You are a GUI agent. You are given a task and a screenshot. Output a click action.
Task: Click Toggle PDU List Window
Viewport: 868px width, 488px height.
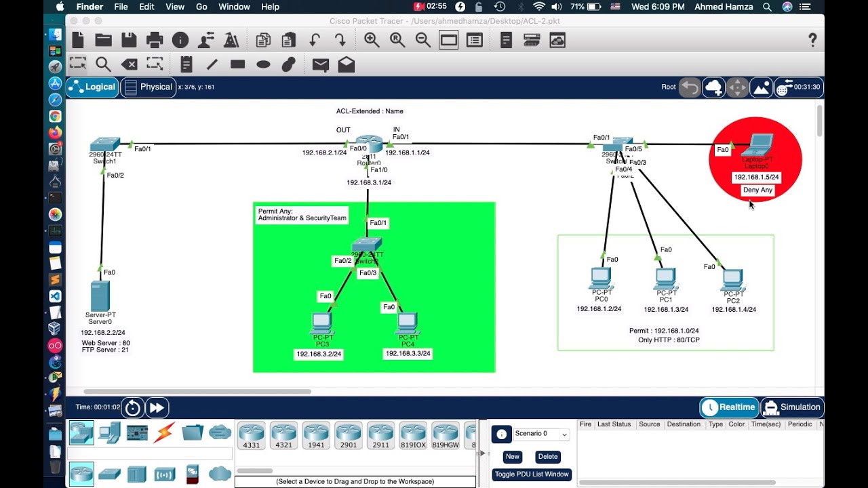(532, 474)
